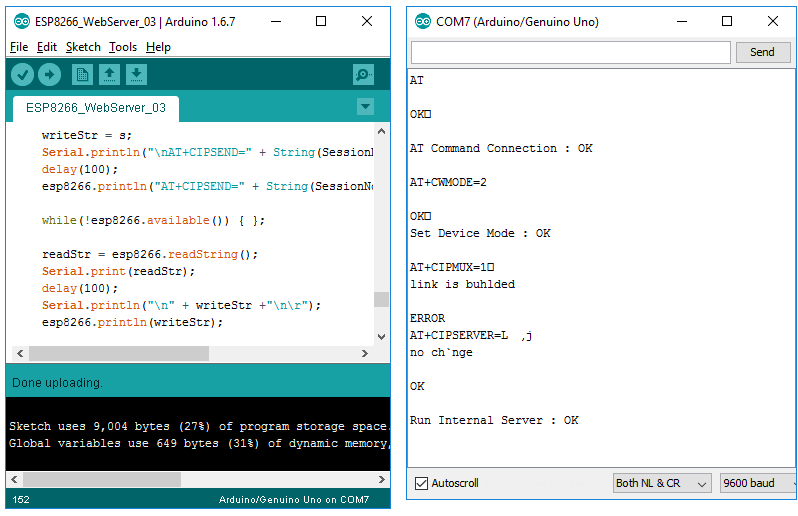This screenshot has width=798, height=516.
Task: Click the code editor scroll down arrow
Action: [381, 337]
